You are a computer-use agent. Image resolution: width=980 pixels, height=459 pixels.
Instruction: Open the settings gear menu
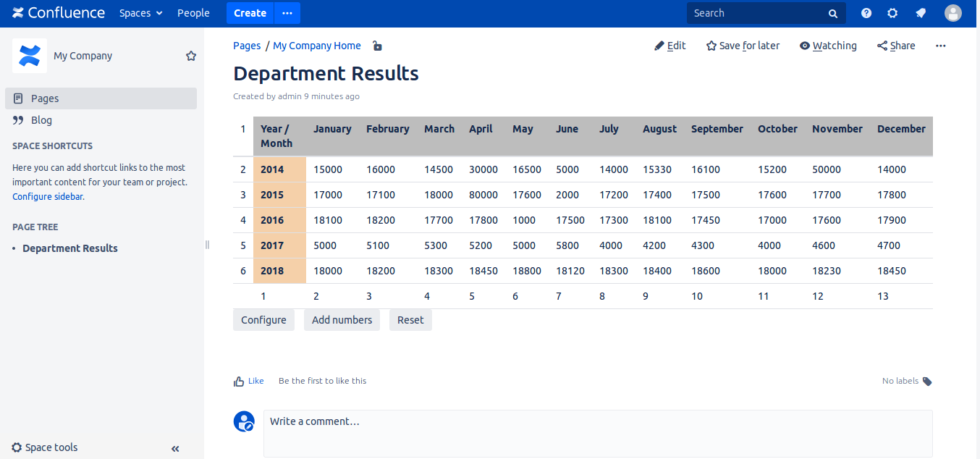coord(892,13)
